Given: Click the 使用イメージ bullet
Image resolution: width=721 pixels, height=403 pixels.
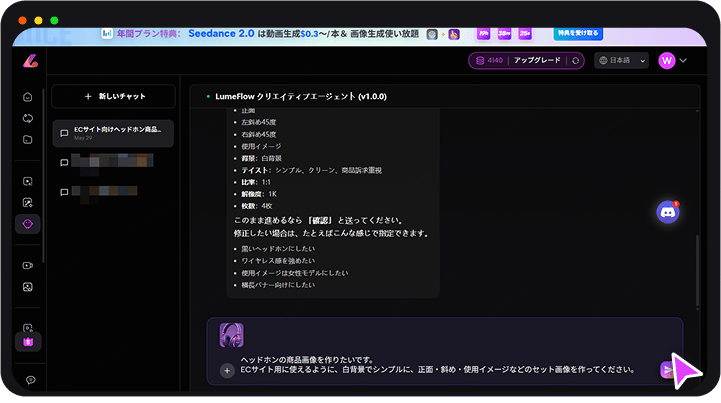Looking at the screenshot, I should tap(261, 146).
